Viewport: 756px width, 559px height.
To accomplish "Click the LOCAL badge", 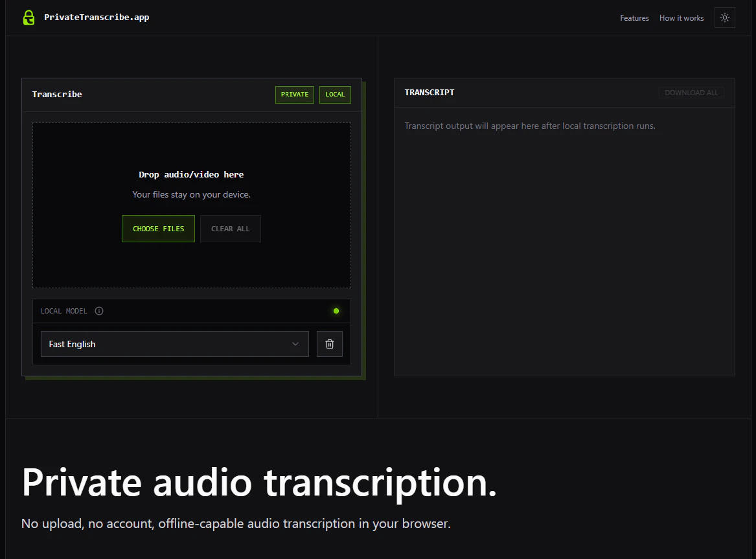I will tap(335, 95).
